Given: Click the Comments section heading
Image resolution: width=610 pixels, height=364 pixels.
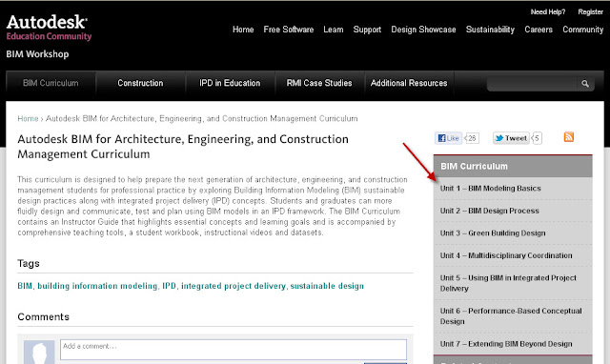Looking at the screenshot, I should (43, 317).
